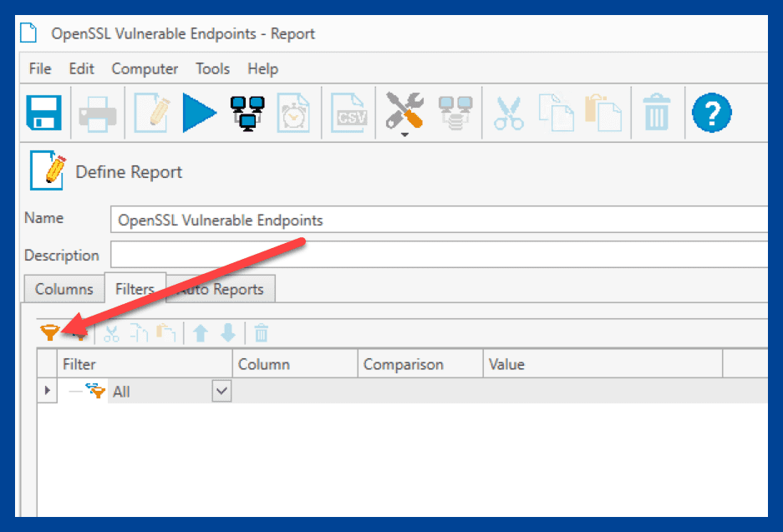Click the CSV export icon
The height and width of the screenshot is (532, 783).
pos(349,113)
